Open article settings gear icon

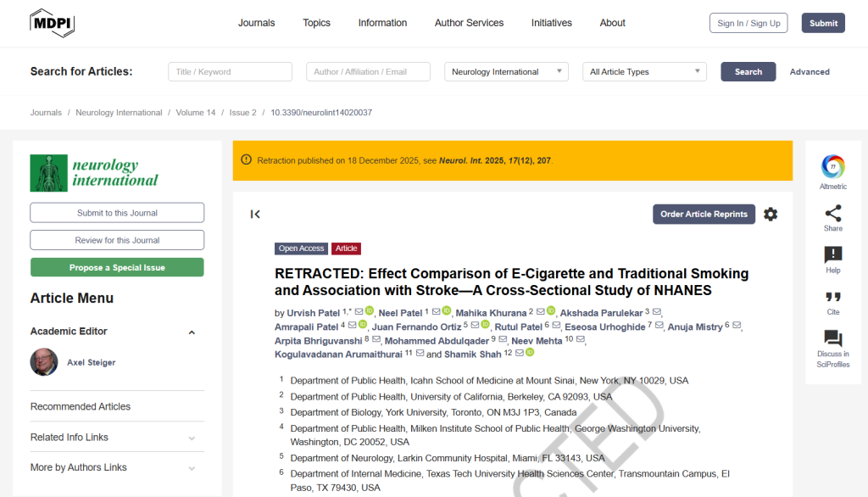click(770, 214)
